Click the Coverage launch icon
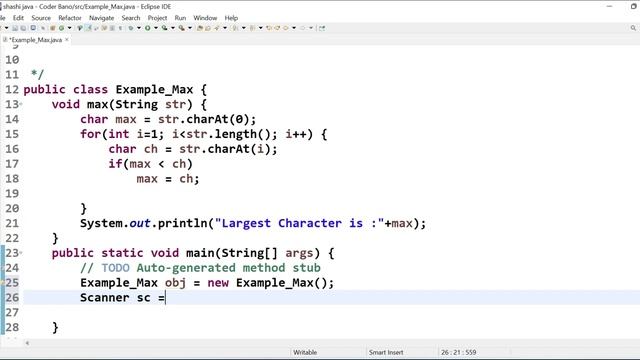The width and height of the screenshot is (640, 360). click(164, 28)
